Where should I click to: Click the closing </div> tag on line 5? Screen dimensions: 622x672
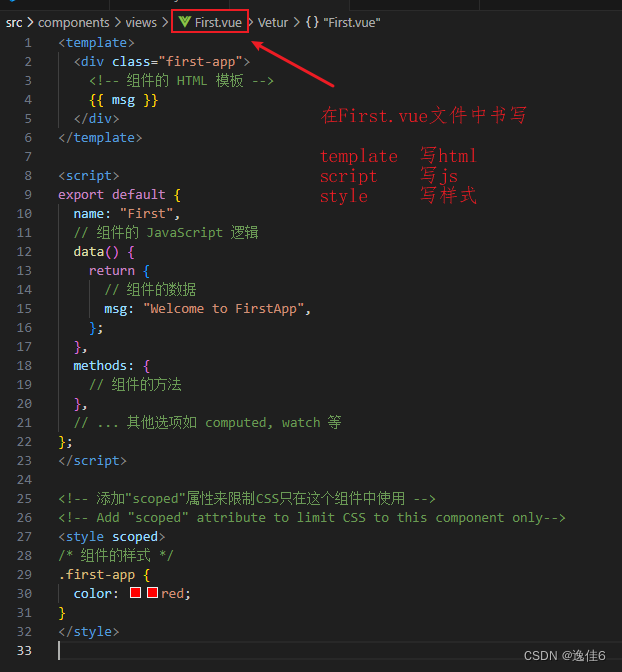click(x=96, y=119)
